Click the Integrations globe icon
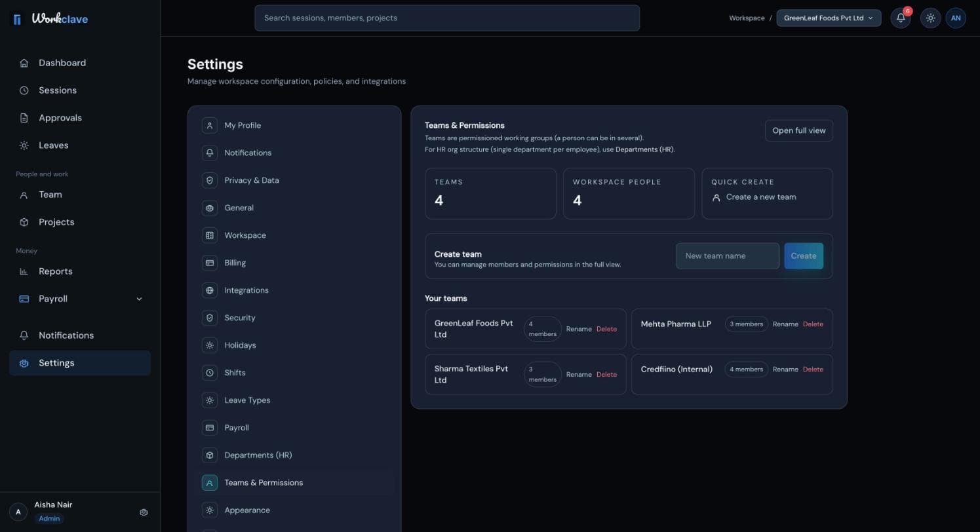Viewport: 980px width, 532px height. coord(210,290)
